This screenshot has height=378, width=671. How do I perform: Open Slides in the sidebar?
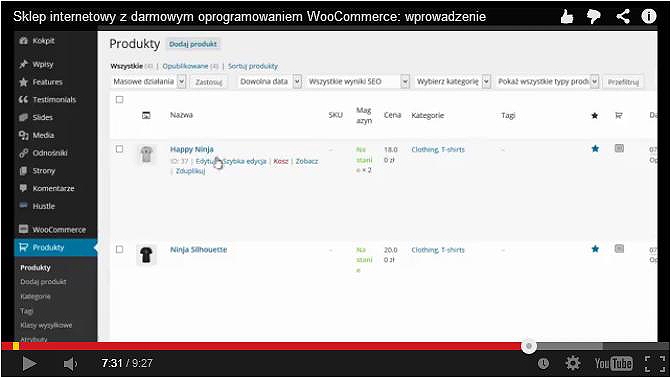[x=42, y=117]
